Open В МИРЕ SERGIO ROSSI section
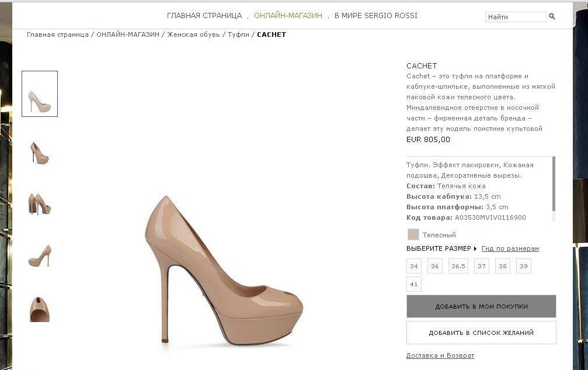This screenshot has width=588, height=370. [376, 16]
